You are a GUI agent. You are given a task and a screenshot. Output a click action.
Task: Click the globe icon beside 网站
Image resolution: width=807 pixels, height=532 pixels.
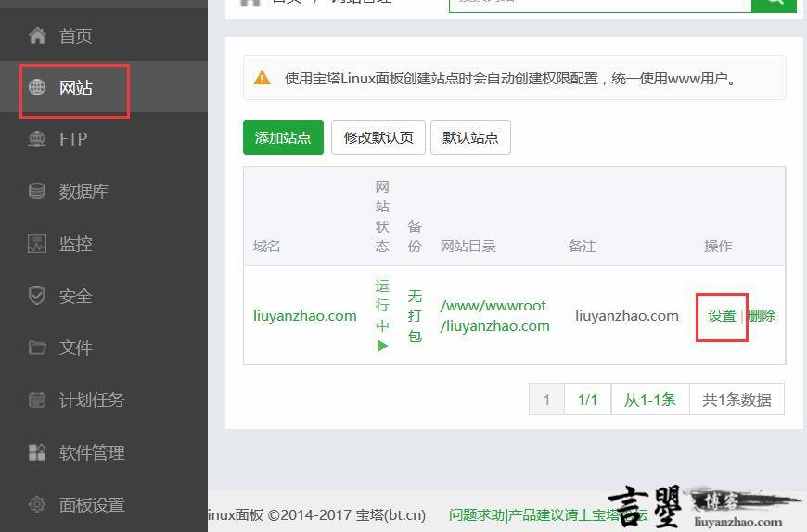(37, 87)
